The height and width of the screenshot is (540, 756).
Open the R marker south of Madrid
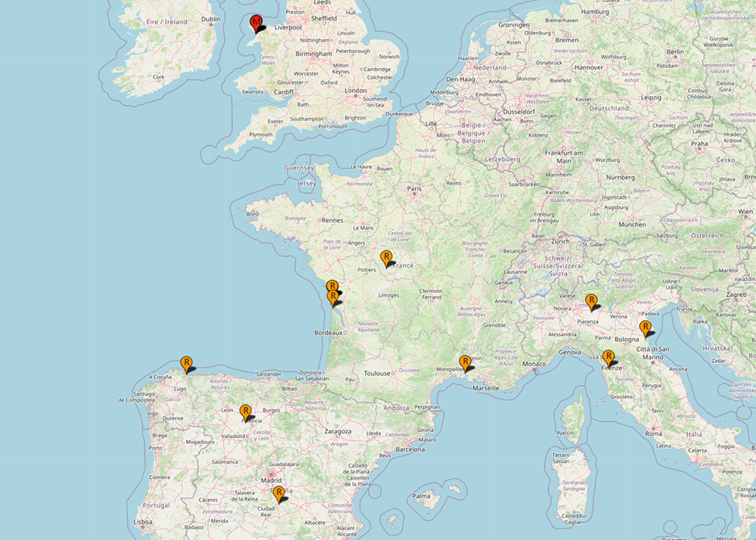[x=279, y=494]
